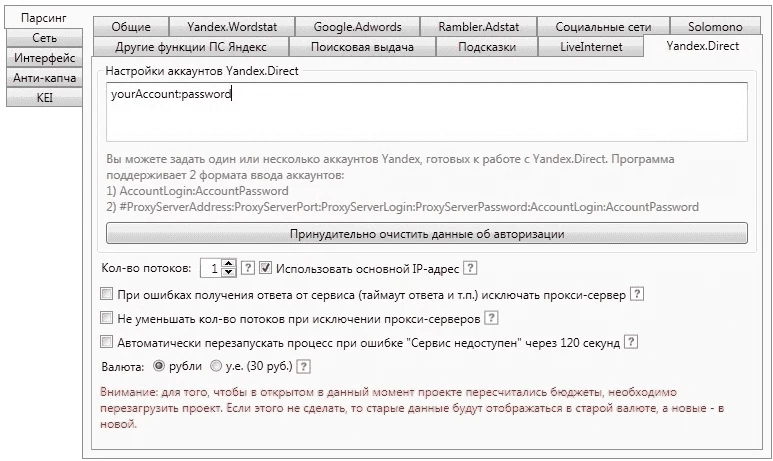Toggle Не уменьшать кол-во потоков checkbox
Screen dimensions: 773x461
click(106, 318)
